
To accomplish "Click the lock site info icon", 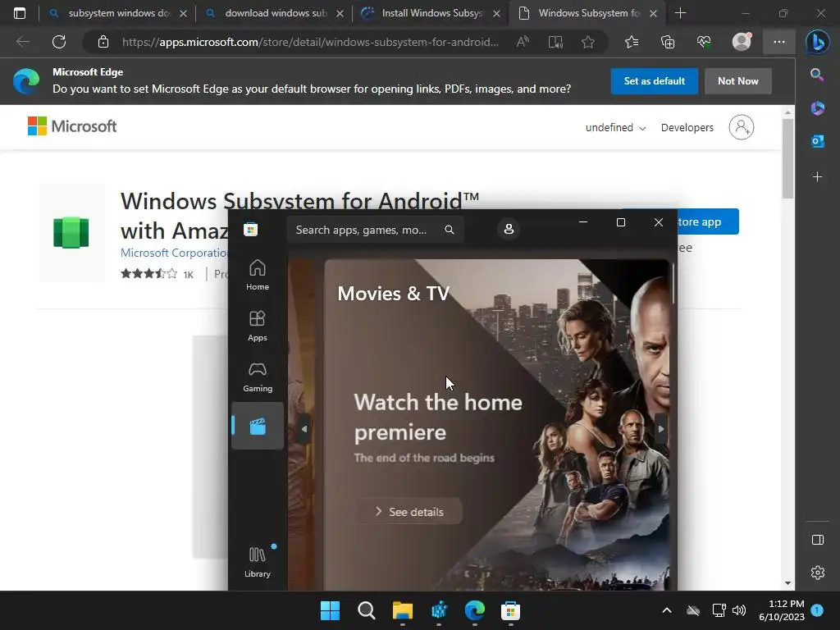I will click(103, 42).
